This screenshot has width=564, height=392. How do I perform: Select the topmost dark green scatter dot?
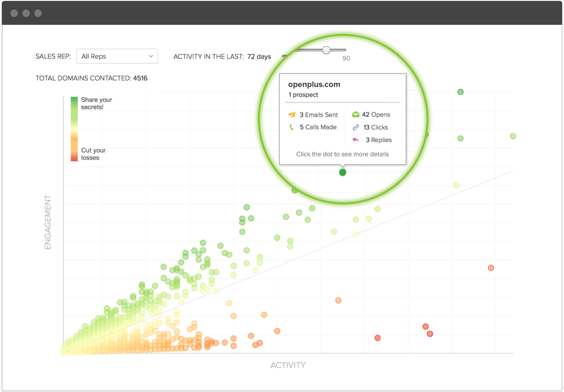(460, 92)
